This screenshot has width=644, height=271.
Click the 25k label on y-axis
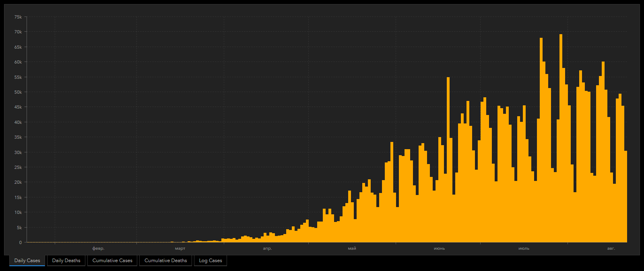coord(18,167)
